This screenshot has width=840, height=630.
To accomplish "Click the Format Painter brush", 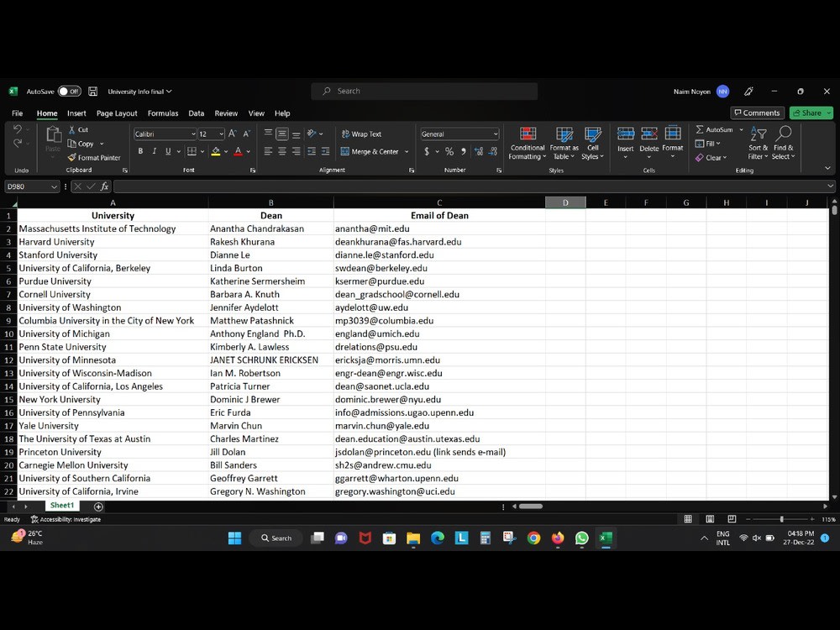I will click(71, 158).
